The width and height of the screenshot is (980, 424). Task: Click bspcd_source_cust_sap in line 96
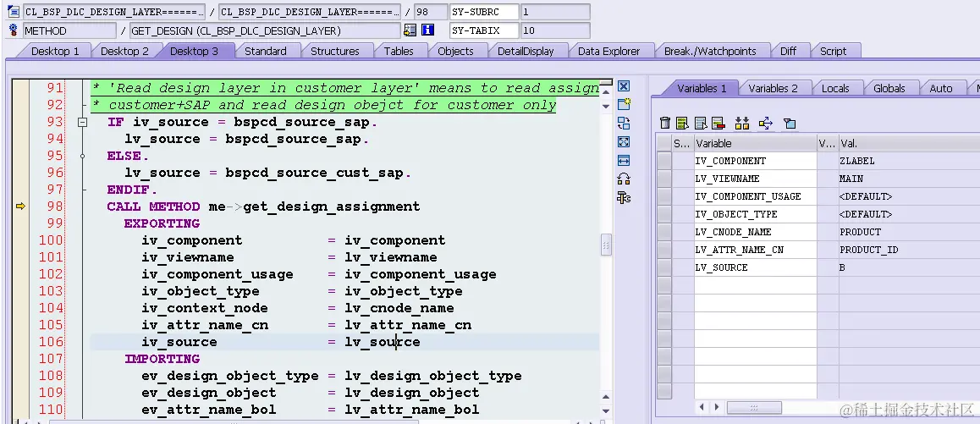click(314, 173)
